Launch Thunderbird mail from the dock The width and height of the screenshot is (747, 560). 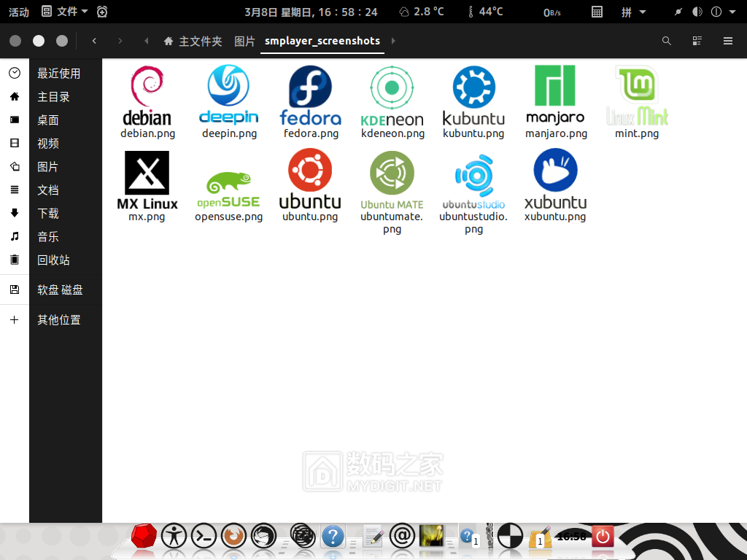tap(263, 536)
